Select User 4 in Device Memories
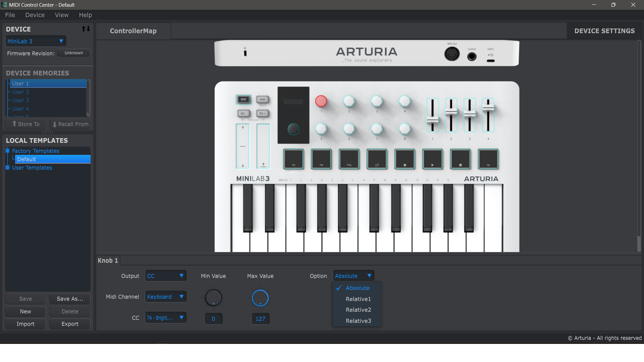The width and height of the screenshot is (644, 362). pos(48,109)
